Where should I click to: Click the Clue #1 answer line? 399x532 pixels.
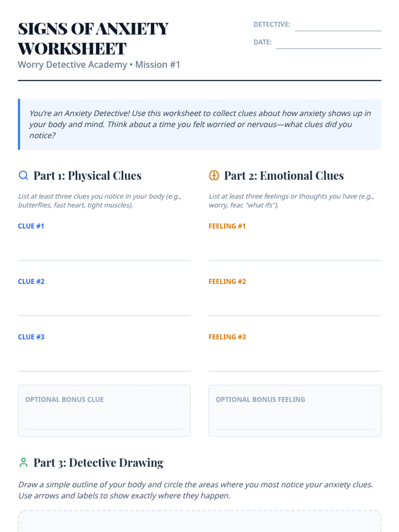[x=104, y=253]
